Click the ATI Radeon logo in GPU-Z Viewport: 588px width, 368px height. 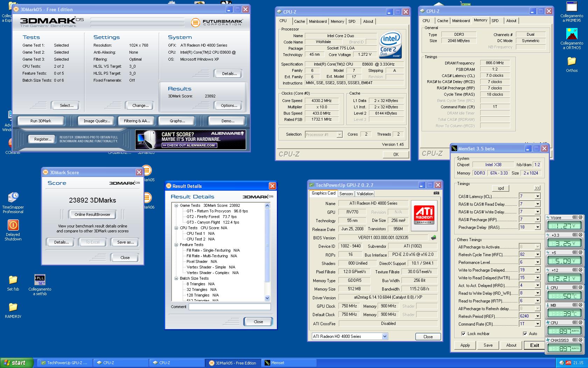(x=424, y=215)
